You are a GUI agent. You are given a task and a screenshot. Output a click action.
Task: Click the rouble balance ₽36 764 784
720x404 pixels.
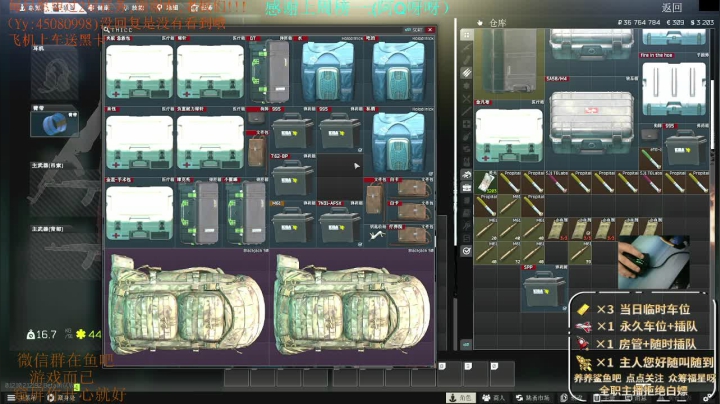639,22
